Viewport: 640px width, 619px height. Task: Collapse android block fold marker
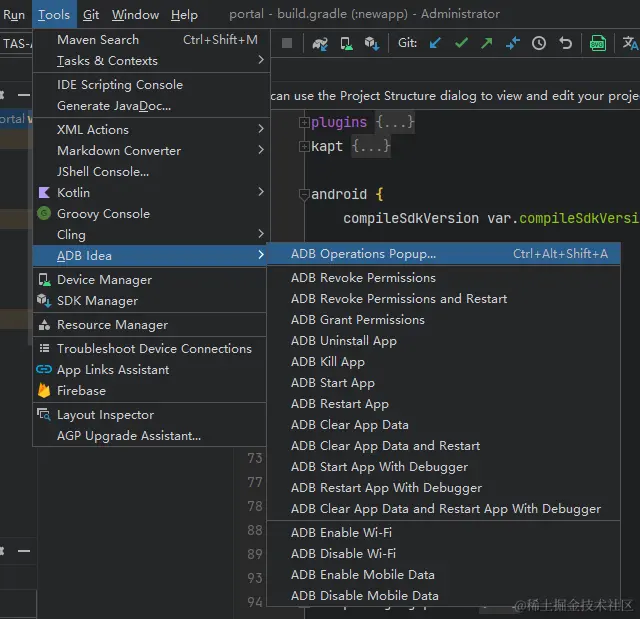pyautogui.click(x=304, y=195)
